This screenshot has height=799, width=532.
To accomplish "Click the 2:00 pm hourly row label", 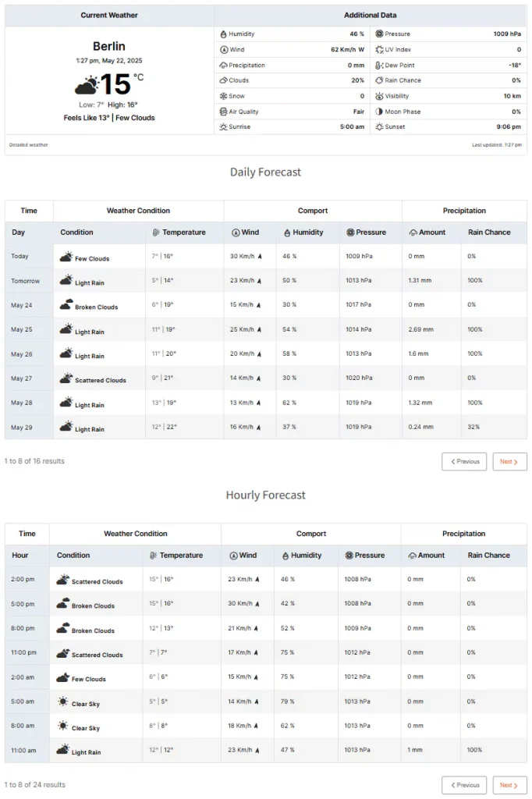I will coord(23,580).
